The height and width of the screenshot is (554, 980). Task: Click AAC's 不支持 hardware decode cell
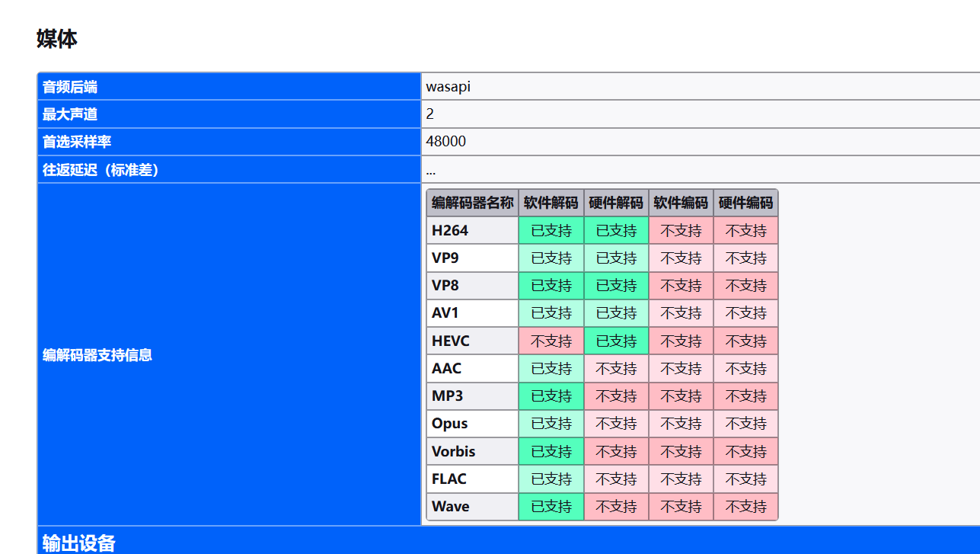[616, 368]
